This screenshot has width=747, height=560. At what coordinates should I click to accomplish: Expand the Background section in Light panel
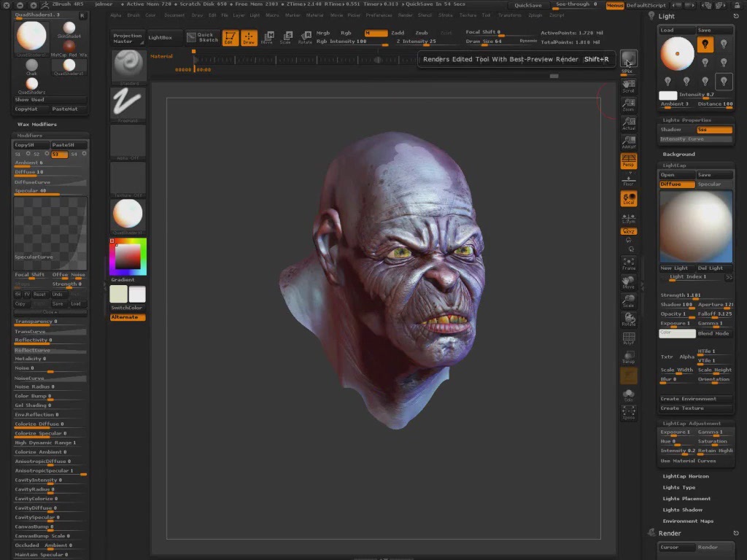(x=678, y=155)
